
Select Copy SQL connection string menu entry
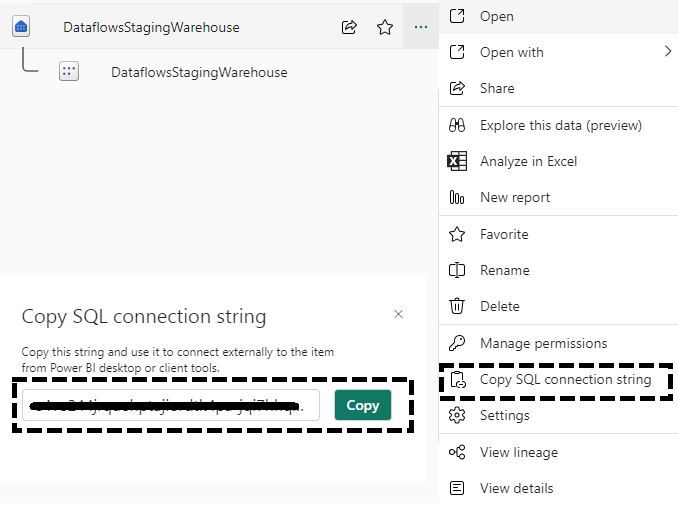(565, 380)
